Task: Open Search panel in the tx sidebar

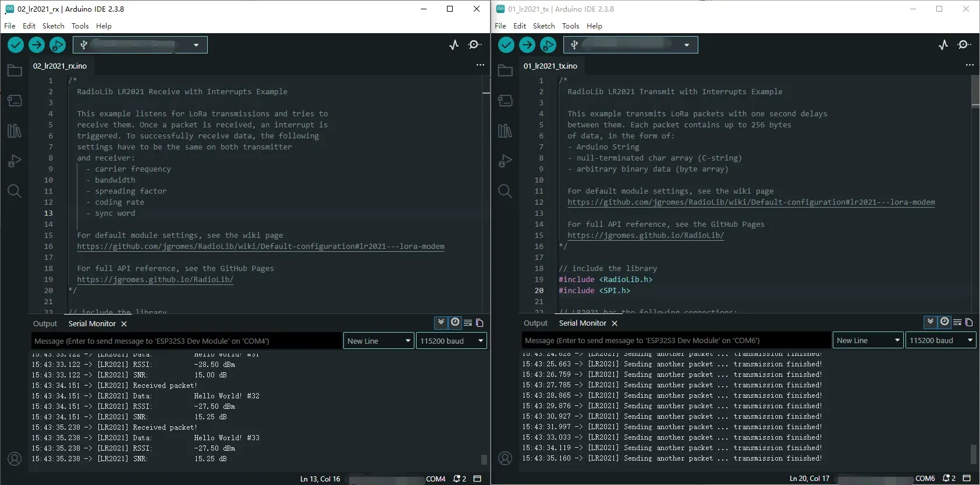Action: [x=505, y=191]
